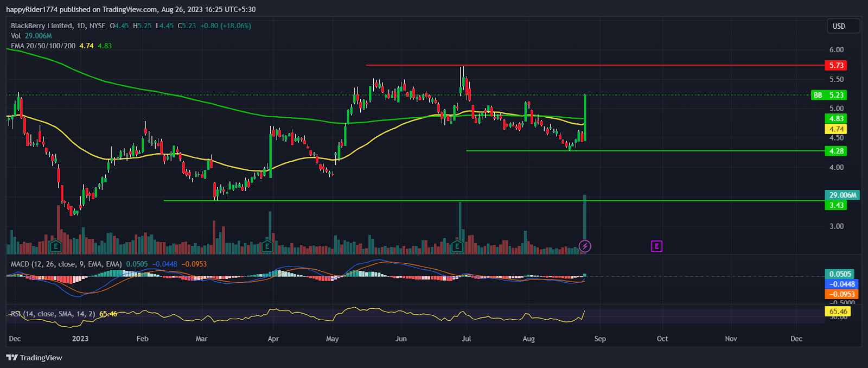Click the green 4.83 price axis tag
Image resolution: width=868 pixels, height=368 pixels.
point(836,118)
